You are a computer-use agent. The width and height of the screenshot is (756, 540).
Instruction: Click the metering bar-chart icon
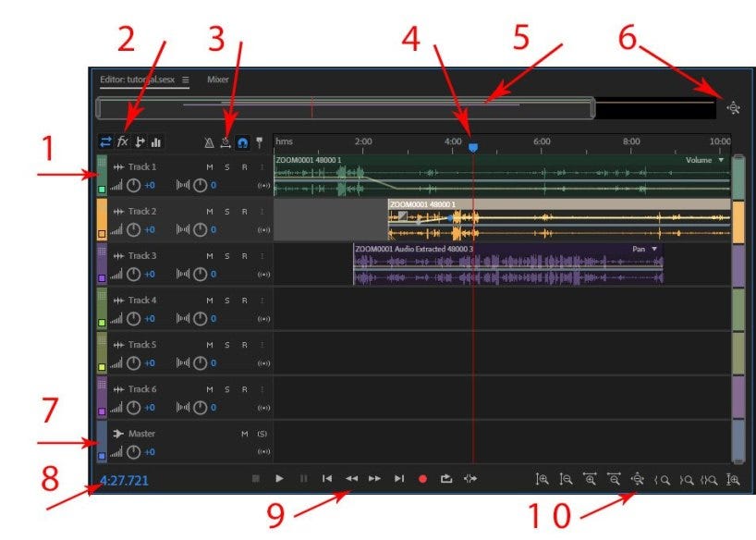click(157, 143)
